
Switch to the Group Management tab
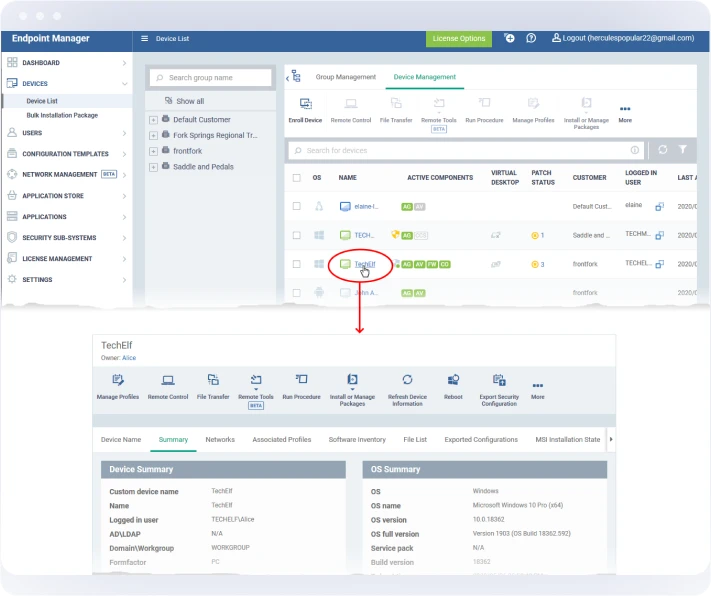point(345,77)
